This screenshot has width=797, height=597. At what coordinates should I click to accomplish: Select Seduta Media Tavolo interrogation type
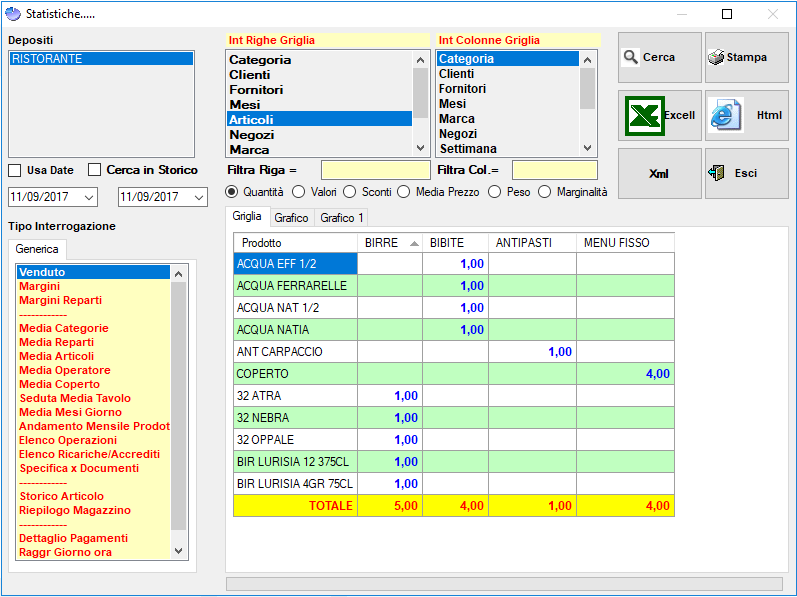tap(94, 398)
